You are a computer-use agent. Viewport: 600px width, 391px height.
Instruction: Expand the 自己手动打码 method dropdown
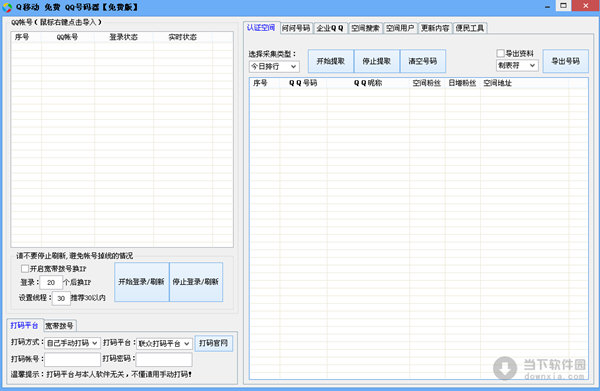72,343
